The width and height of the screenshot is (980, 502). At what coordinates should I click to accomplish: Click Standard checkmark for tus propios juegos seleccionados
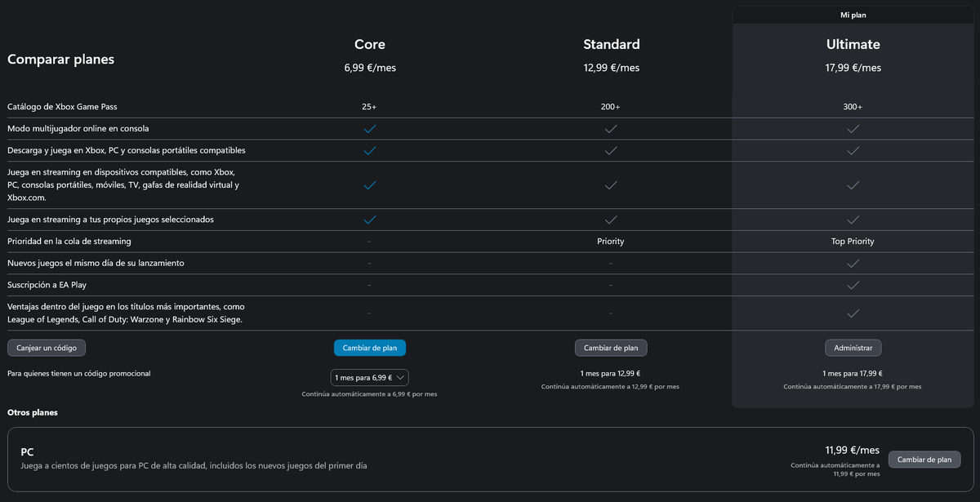coord(611,220)
